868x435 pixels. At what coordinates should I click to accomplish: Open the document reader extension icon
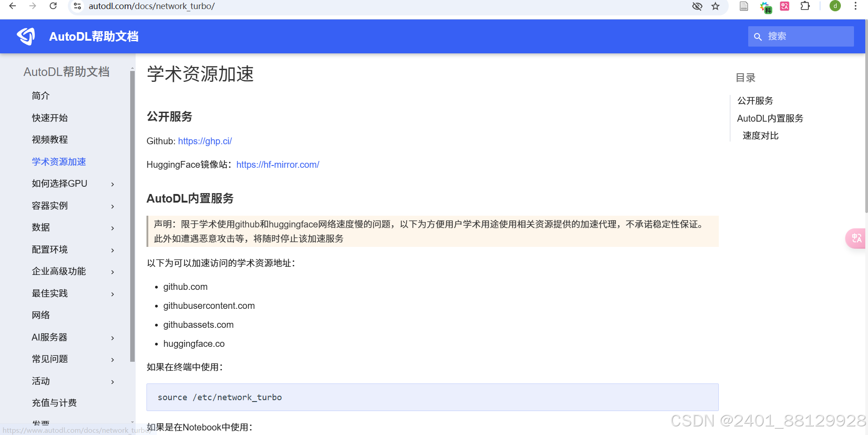pyautogui.click(x=744, y=6)
